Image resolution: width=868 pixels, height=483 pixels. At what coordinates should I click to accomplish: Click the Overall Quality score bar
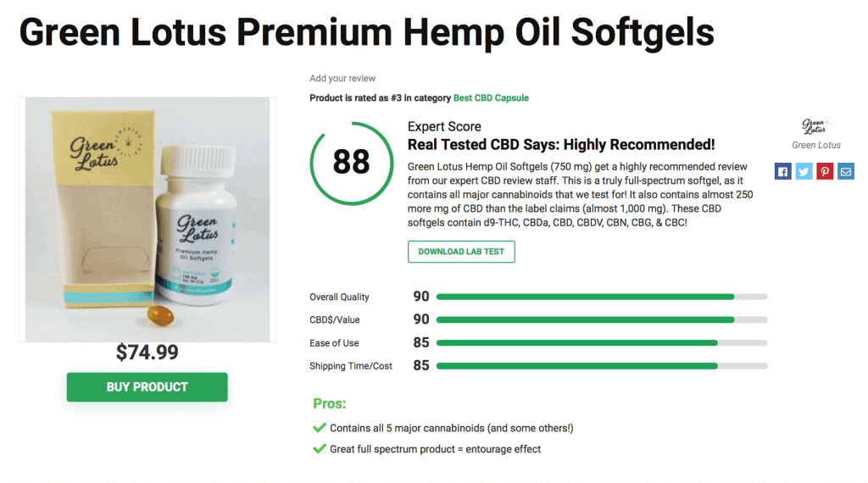(x=602, y=297)
